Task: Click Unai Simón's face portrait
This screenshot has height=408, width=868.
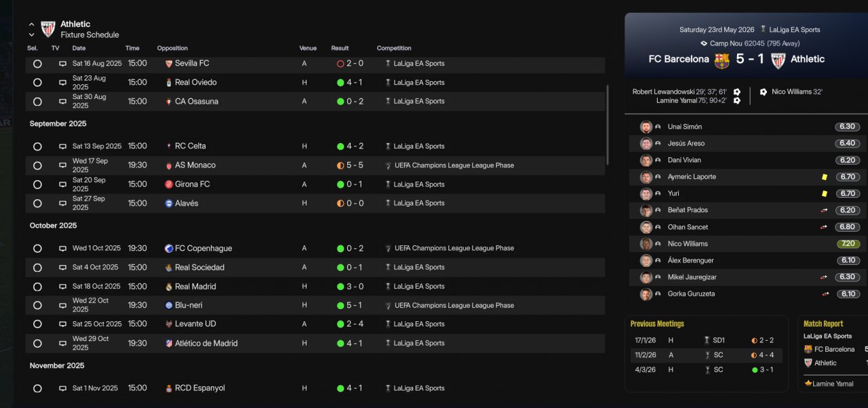Action: [x=646, y=127]
